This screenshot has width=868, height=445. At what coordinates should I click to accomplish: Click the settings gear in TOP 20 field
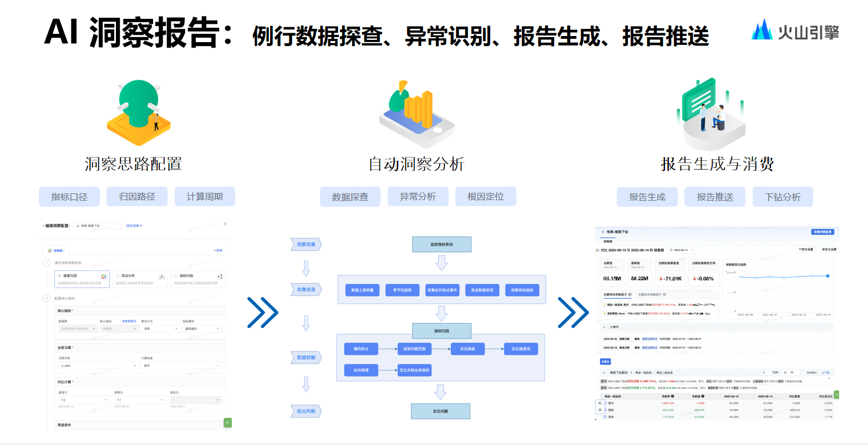792,372
